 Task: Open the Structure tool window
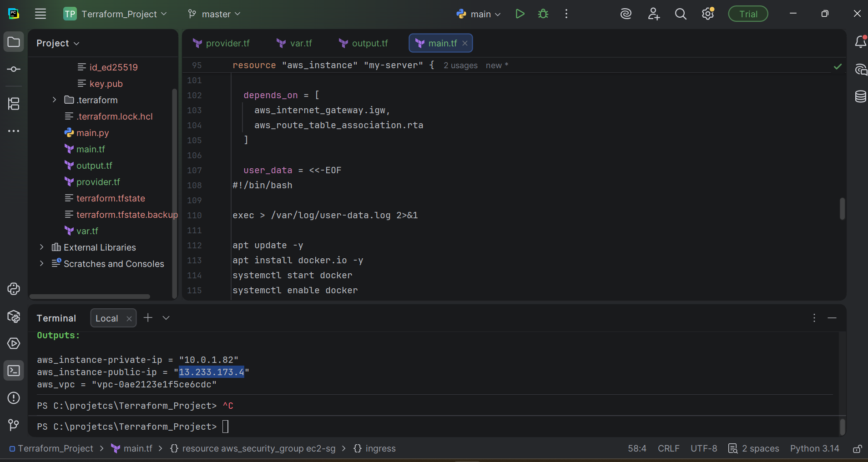14,104
